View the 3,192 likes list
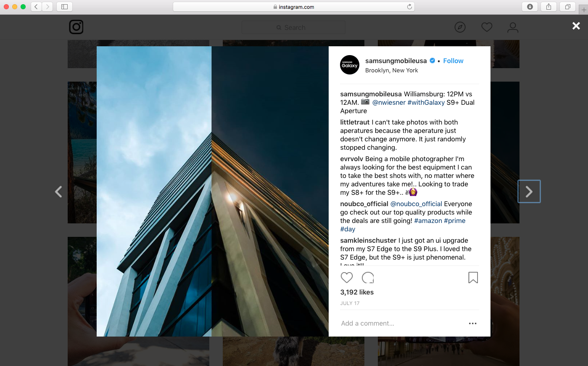The height and width of the screenshot is (366, 588). (x=357, y=292)
